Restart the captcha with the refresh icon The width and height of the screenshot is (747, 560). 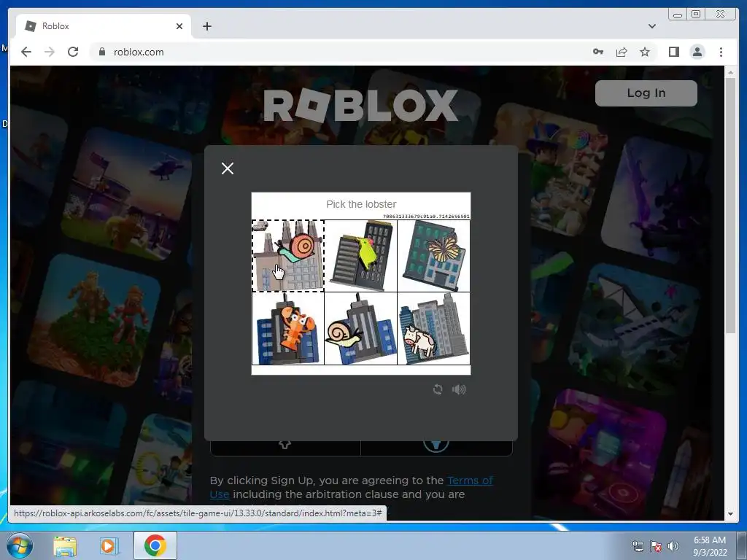tap(438, 389)
